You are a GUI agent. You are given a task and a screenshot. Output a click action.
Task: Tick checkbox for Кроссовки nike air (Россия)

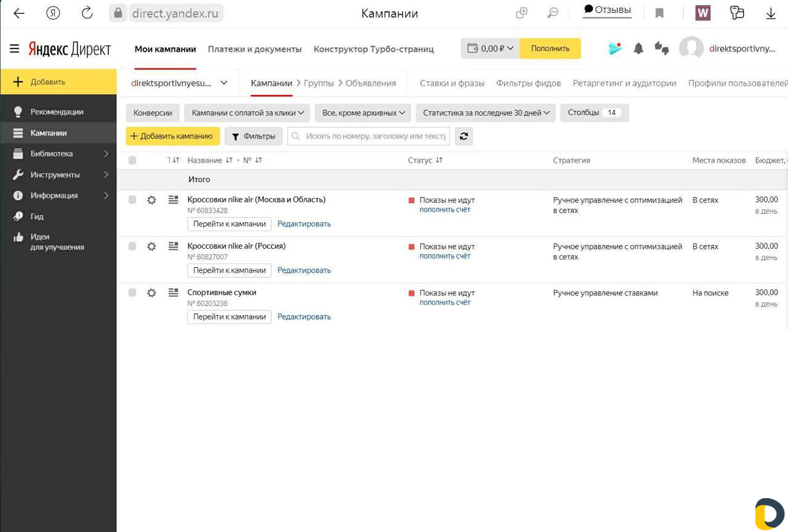click(132, 246)
